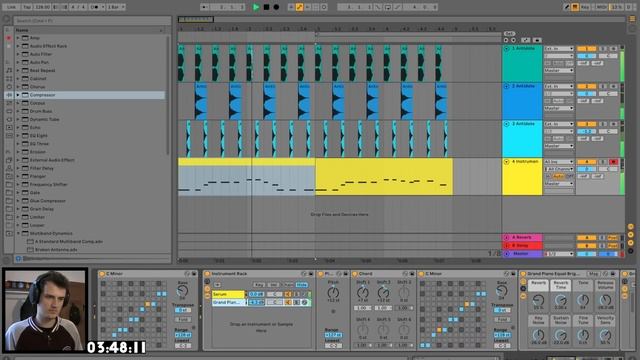
Task: Set track 4 monitor to Off
Action: pyautogui.click(x=569, y=176)
